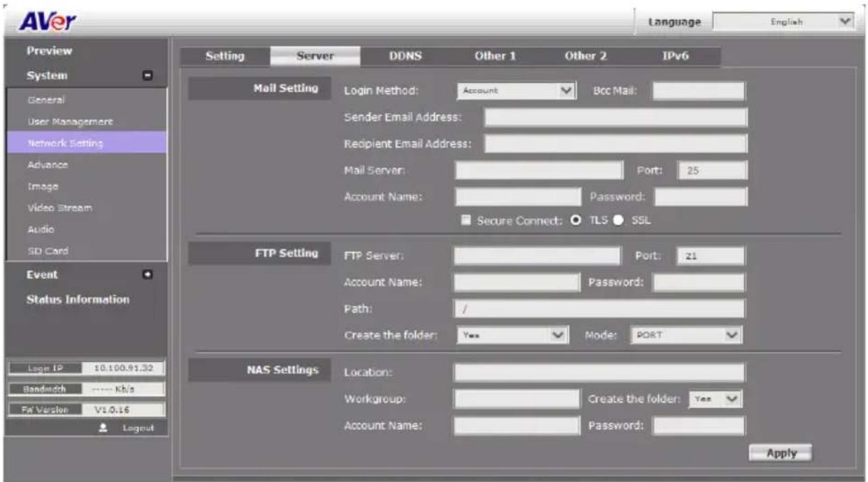The image size is (868, 482).
Task: Click the NAS Location input field
Action: tap(599, 372)
